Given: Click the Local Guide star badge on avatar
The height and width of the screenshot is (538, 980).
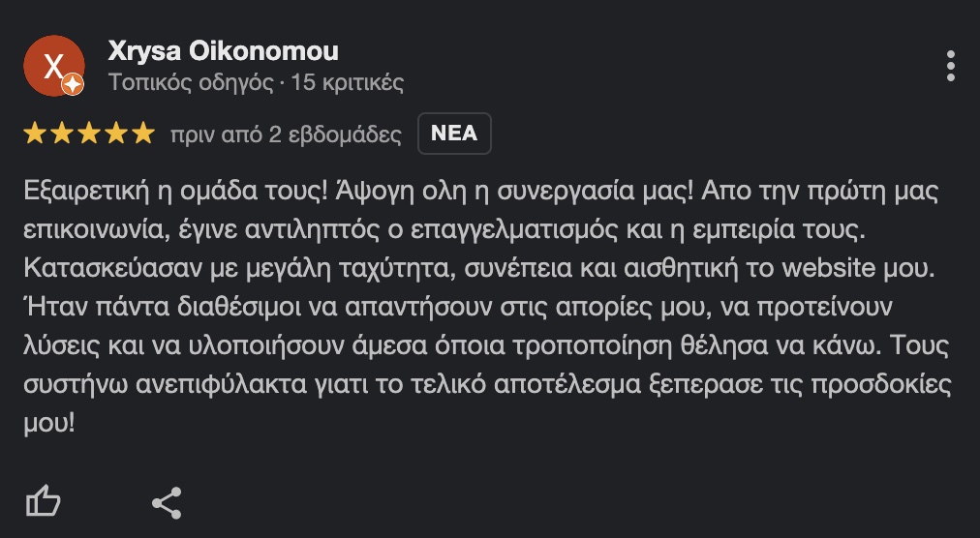Looking at the screenshot, I should (73, 85).
